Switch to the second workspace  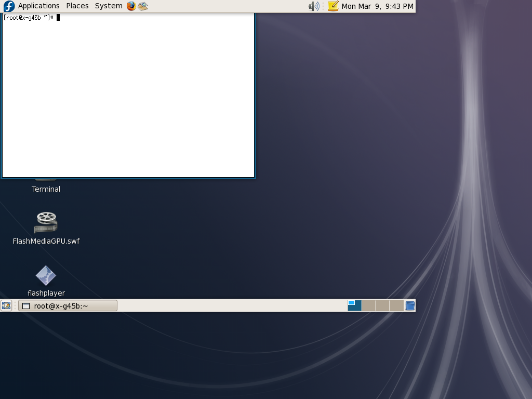tap(368, 305)
